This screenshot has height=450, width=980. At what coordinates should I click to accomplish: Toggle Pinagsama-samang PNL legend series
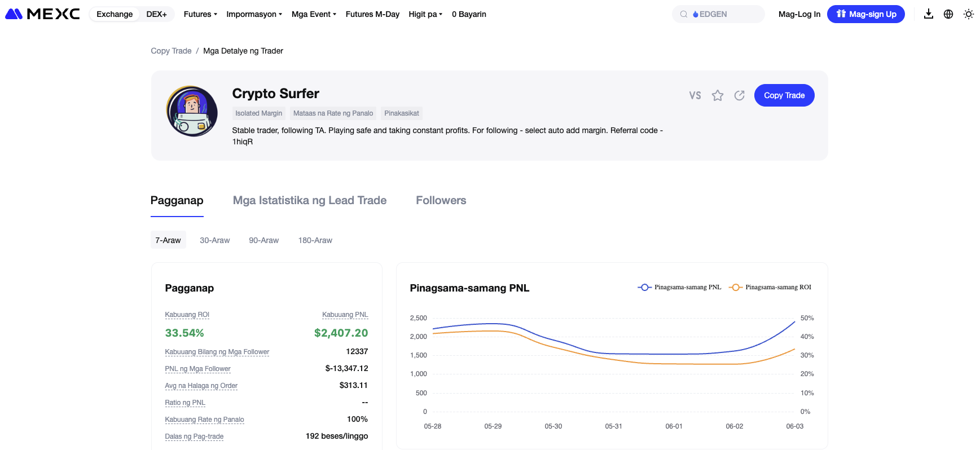click(x=679, y=287)
